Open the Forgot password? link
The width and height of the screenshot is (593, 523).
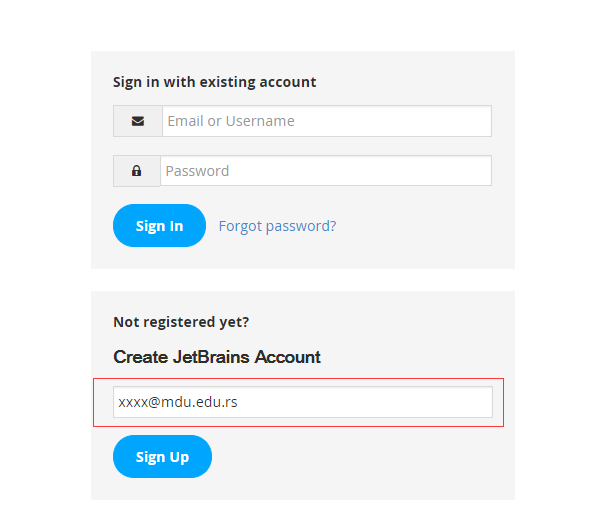pyautogui.click(x=277, y=226)
